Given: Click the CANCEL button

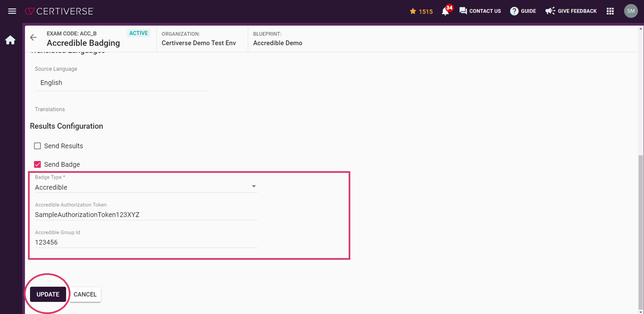Looking at the screenshot, I should 85,294.
